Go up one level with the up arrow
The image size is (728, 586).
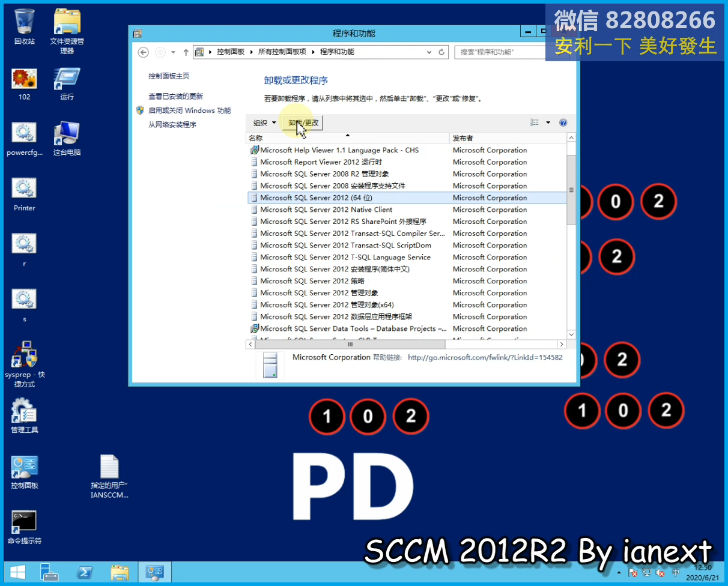186,52
